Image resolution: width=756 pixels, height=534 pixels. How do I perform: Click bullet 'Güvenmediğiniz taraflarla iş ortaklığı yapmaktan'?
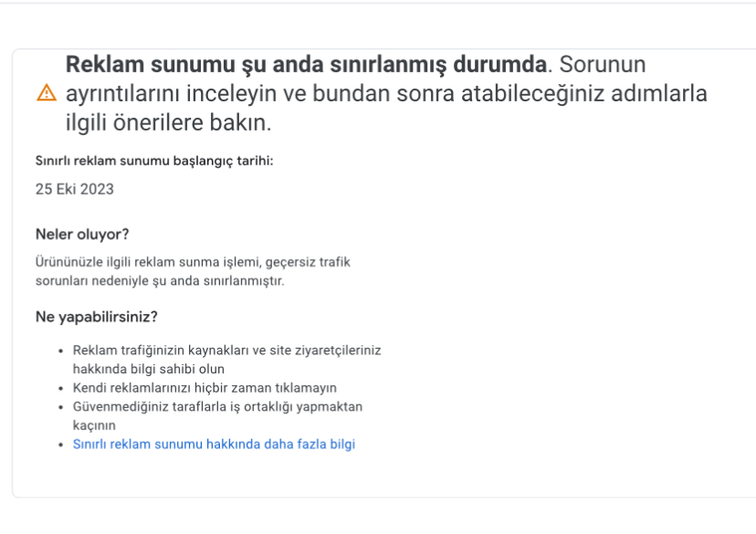(217, 406)
